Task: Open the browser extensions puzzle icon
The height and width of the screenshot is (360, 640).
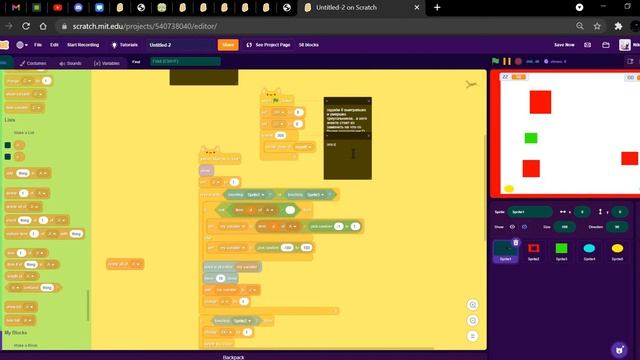Action: pos(618,26)
